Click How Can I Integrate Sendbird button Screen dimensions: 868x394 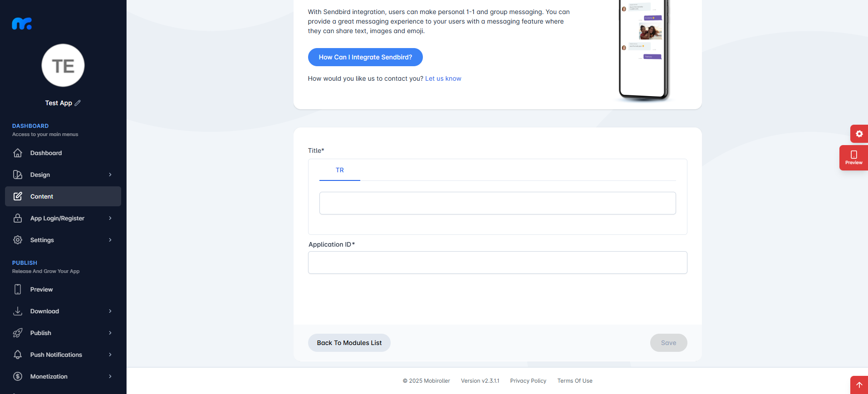[x=365, y=57]
